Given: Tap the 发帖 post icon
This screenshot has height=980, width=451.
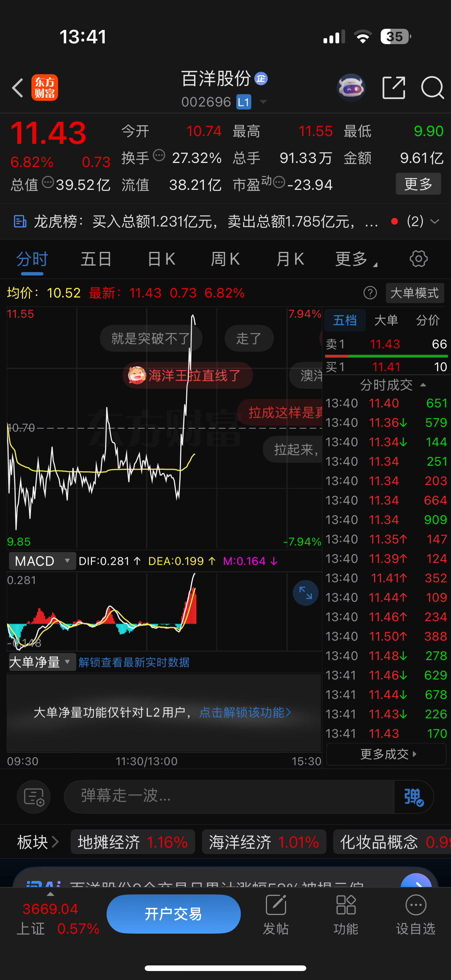Looking at the screenshot, I should tap(276, 915).
